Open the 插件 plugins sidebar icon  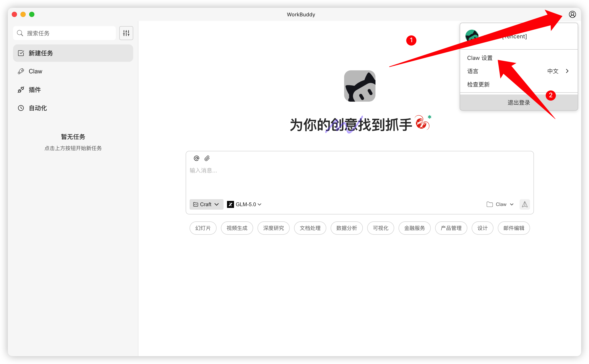point(21,89)
